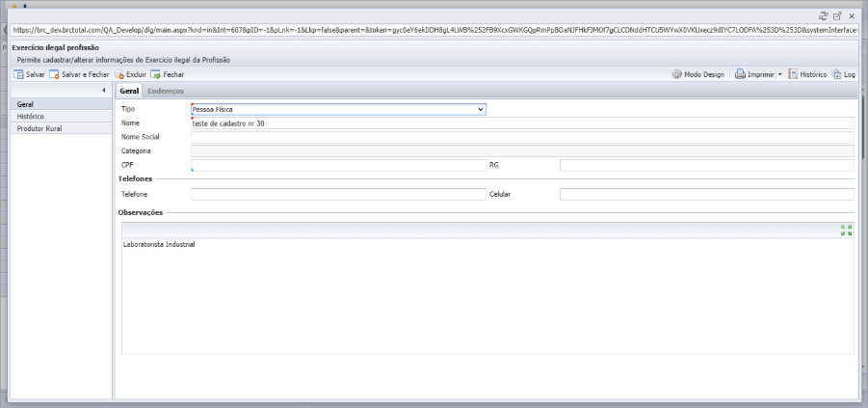Open the Histórico toolbar button
The height and width of the screenshot is (408, 868).
click(x=807, y=74)
